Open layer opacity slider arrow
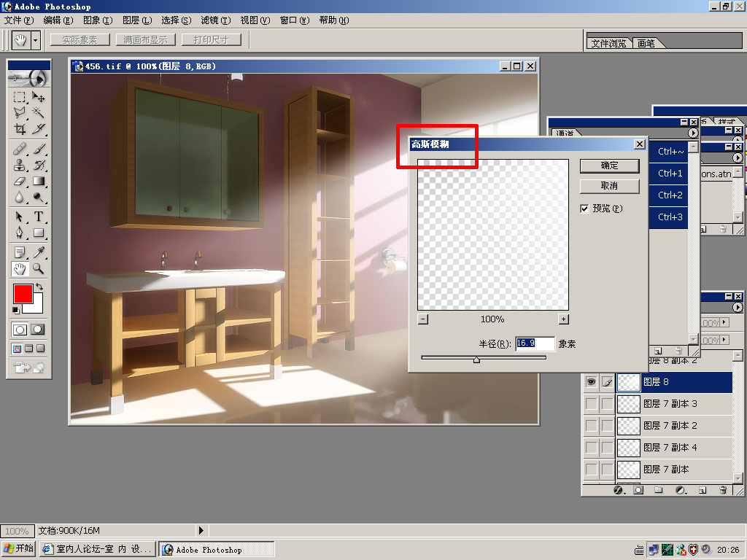The image size is (747, 560). tap(724, 322)
